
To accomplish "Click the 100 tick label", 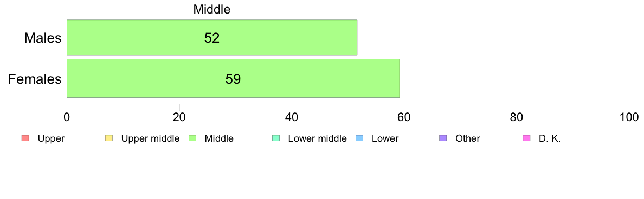I will point(629,117).
